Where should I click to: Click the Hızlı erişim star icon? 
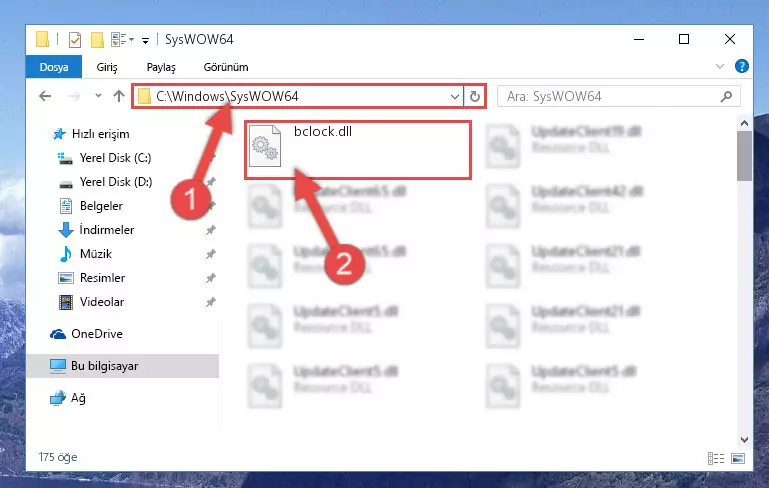[x=59, y=134]
